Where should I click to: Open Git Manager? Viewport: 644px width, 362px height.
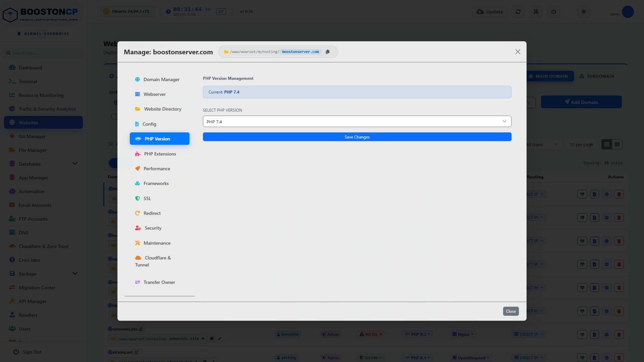43,136
